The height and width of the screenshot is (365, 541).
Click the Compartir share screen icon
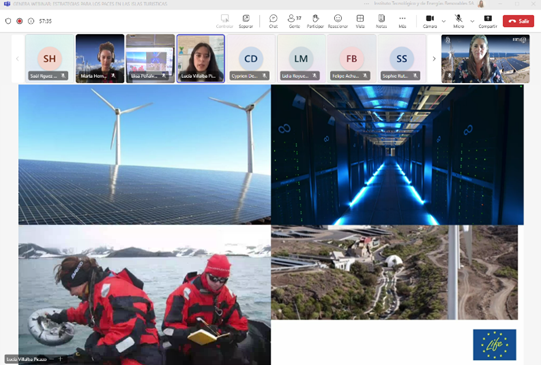coord(488,21)
